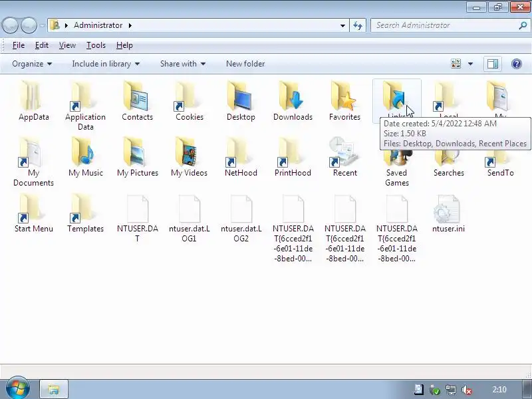Click the Forward navigation button
532x399 pixels.
(x=29, y=25)
